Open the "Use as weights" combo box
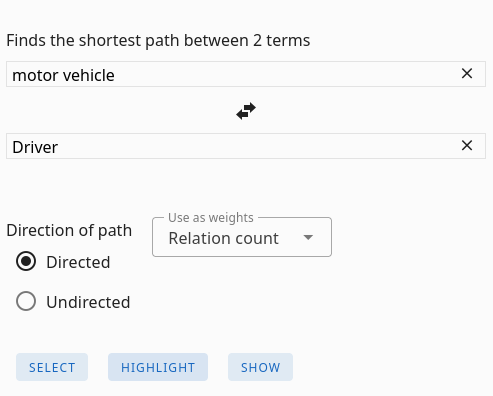Screen dimensions: 493x396 pyautogui.click(x=242, y=237)
